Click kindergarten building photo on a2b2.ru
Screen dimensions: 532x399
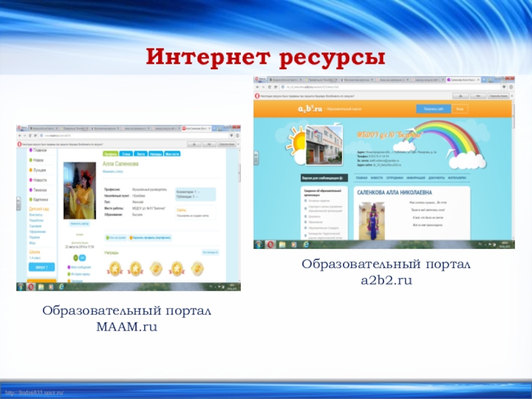(324, 145)
